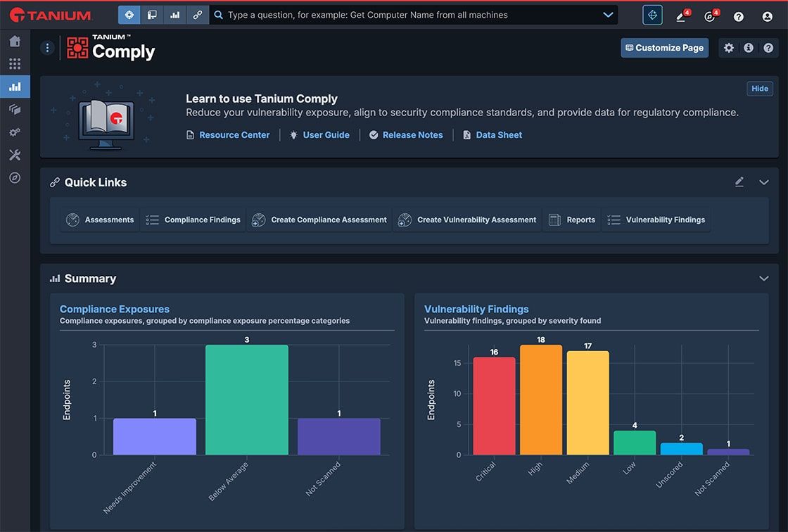Screen dimensions: 788x532
Task: Select the Not Scanned compliance bar
Action: [x=339, y=436]
